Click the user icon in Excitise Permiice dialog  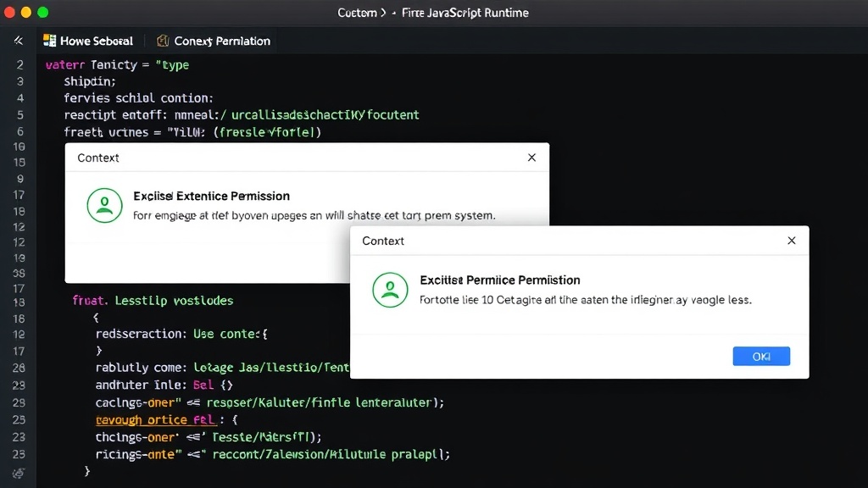[390, 290]
